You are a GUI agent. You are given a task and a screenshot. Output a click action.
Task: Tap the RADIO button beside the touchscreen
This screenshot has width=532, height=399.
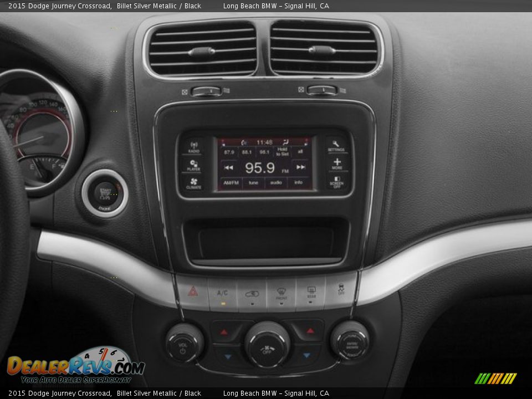[193, 147]
